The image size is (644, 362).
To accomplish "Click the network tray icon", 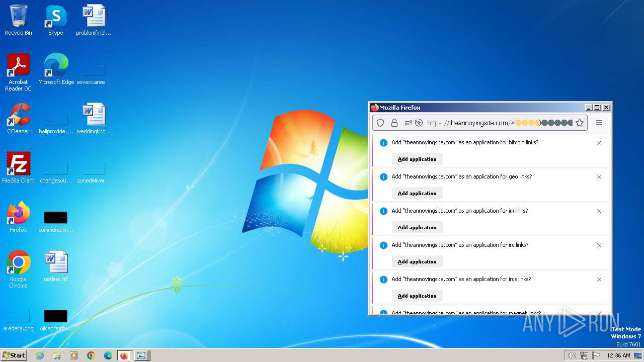I will 584,355.
